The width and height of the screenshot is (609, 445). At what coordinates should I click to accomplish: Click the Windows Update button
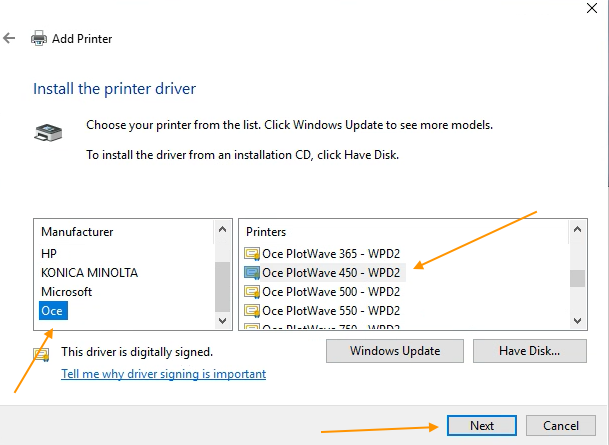[395, 351]
